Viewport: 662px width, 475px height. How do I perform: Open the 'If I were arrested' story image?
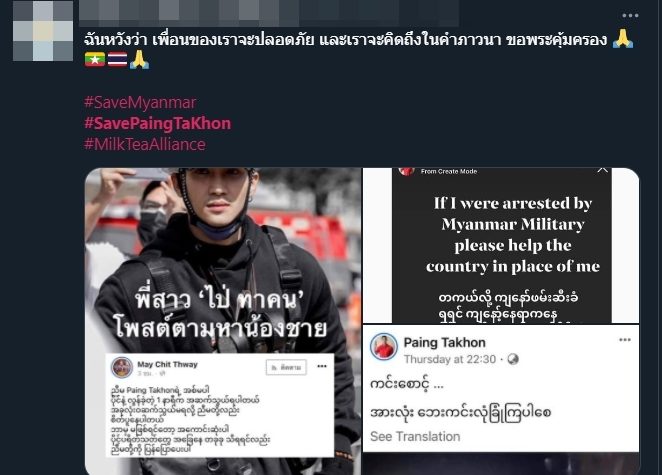501,245
